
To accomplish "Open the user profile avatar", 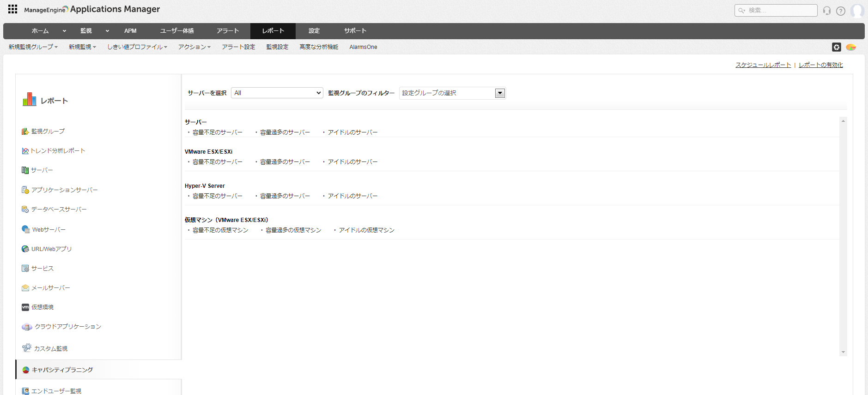I will (x=857, y=11).
